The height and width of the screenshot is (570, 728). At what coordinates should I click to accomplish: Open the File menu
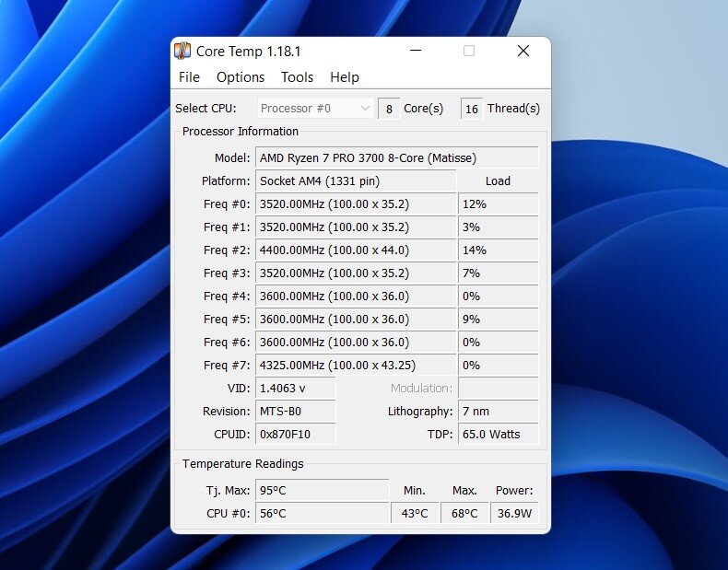189,77
